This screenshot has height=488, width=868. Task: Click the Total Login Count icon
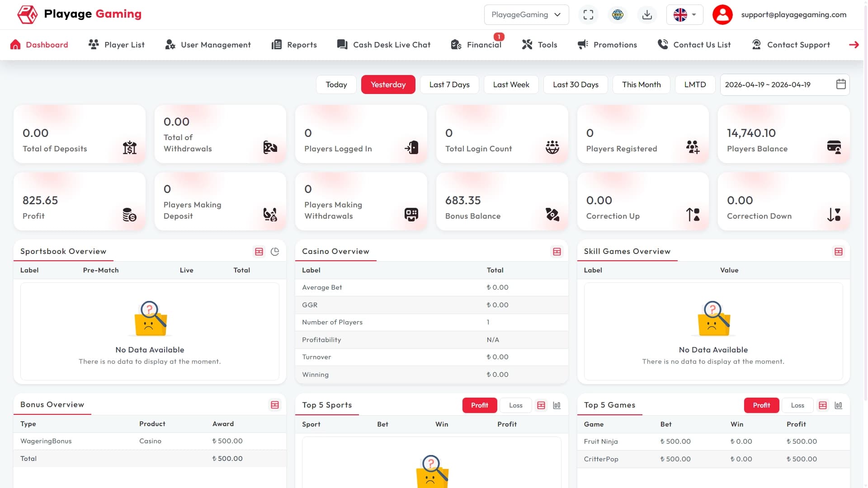point(552,147)
